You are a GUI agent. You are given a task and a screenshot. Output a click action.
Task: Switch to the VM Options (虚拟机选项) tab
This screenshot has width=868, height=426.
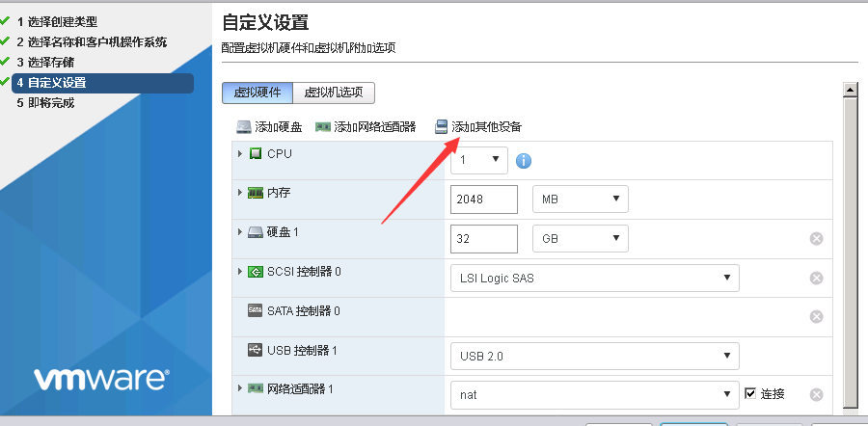[334, 93]
